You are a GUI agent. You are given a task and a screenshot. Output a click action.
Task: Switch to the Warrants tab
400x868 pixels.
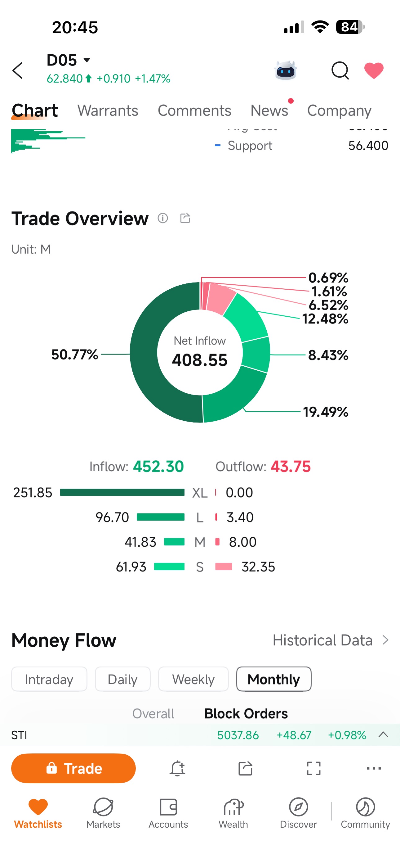[108, 111]
